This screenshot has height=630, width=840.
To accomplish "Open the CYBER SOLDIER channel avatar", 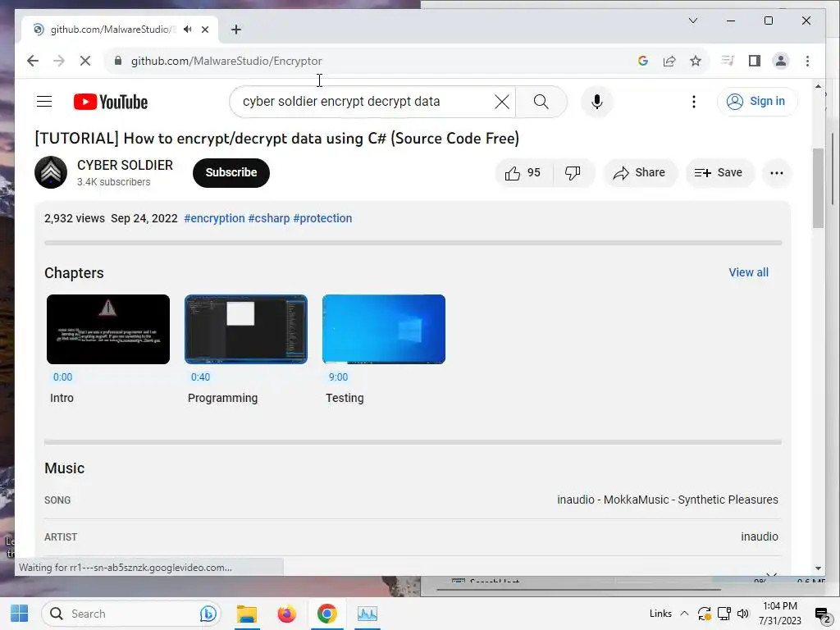I will click(51, 172).
